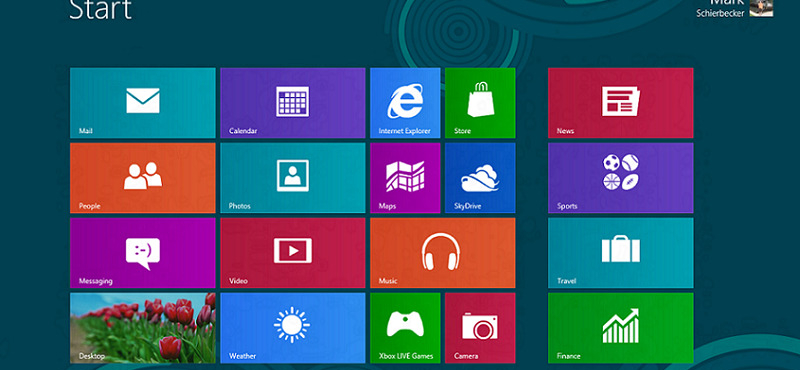
Task: Open the Store shopping bag tile
Action: pyautogui.click(x=480, y=103)
